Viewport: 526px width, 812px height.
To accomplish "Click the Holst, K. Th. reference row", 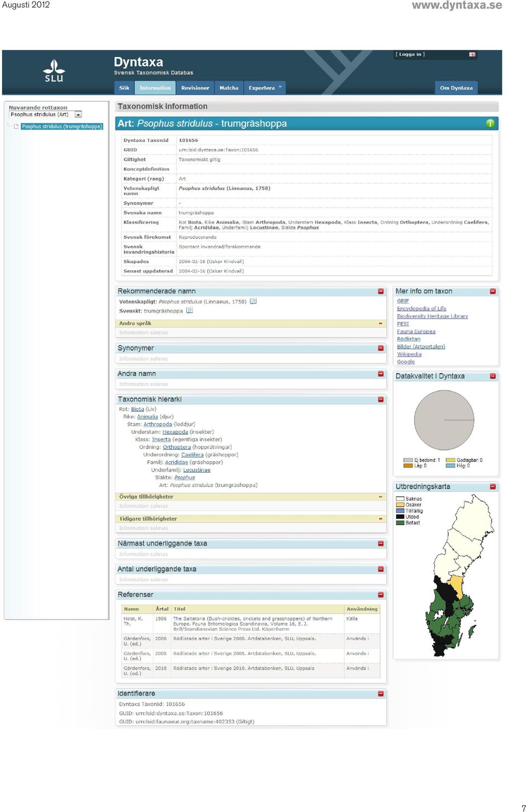I will coord(250,624).
